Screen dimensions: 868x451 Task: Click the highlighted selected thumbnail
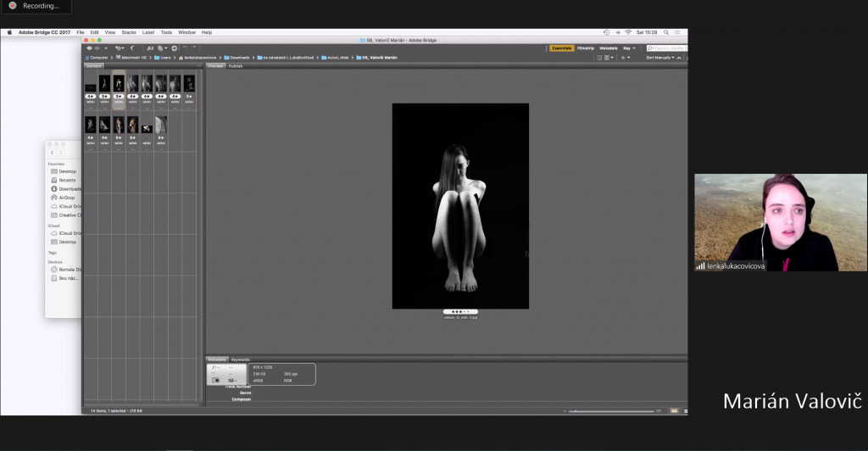119,88
